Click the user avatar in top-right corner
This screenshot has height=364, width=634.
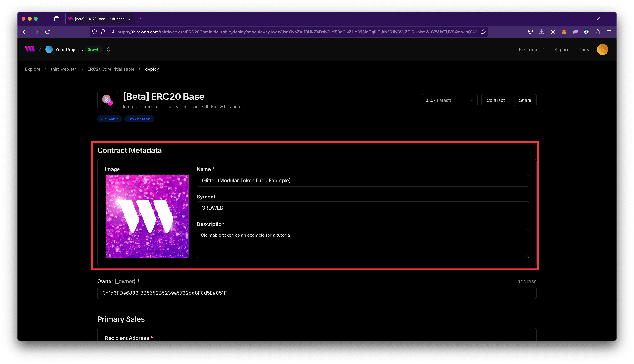(x=602, y=49)
